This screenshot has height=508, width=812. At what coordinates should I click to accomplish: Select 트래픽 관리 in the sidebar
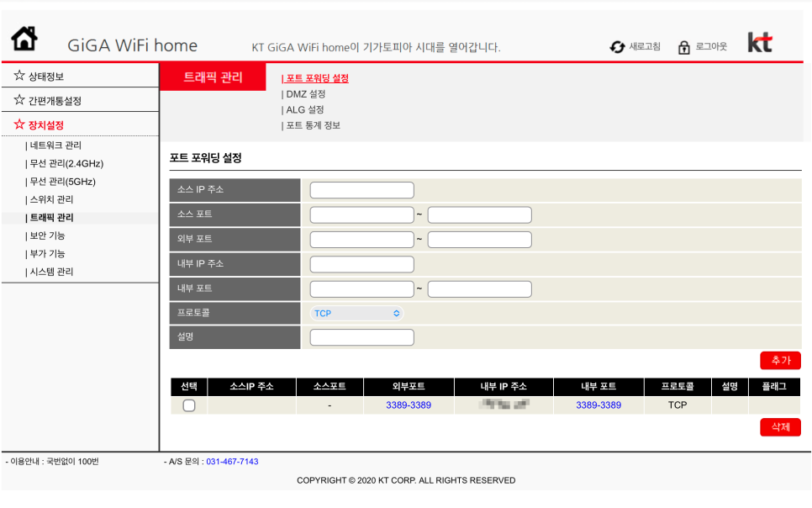click(x=51, y=218)
